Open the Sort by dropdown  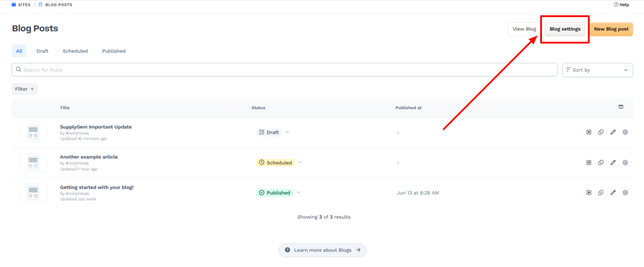tap(597, 70)
